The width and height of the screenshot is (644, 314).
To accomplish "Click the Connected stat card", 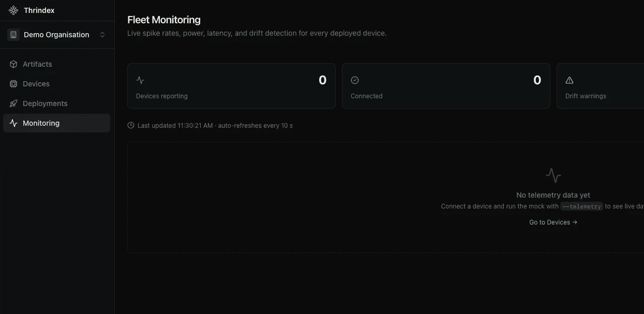I will [x=446, y=86].
